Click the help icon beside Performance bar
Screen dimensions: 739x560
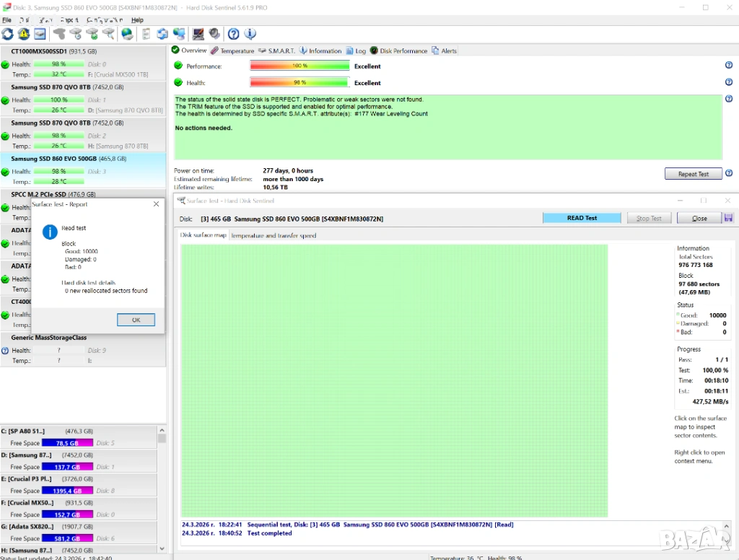click(x=728, y=65)
